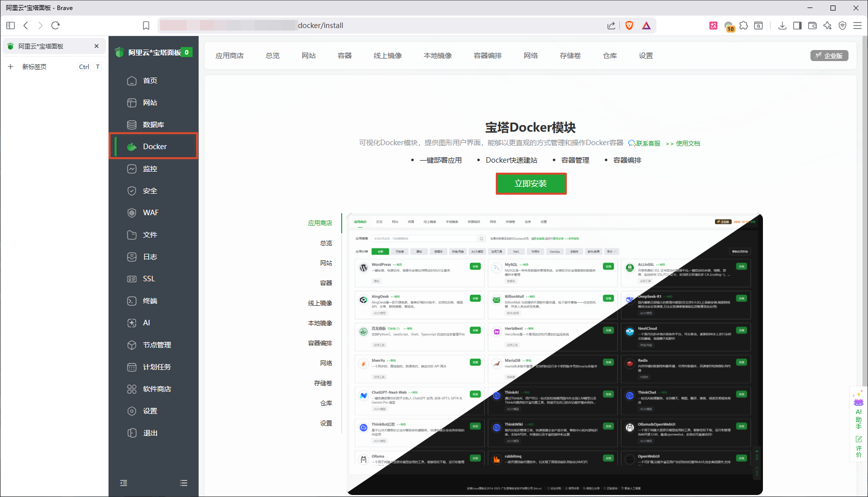The image size is (868, 497).
Task: Switch to the 容器编排 top tab
Action: click(x=488, y=56)
